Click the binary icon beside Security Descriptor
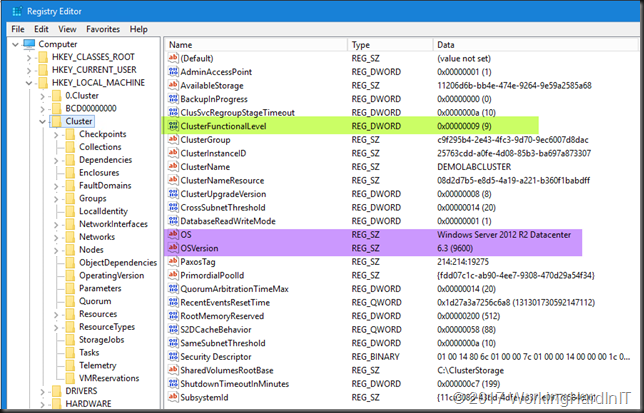The image size is (644, 413). point(173,356)
